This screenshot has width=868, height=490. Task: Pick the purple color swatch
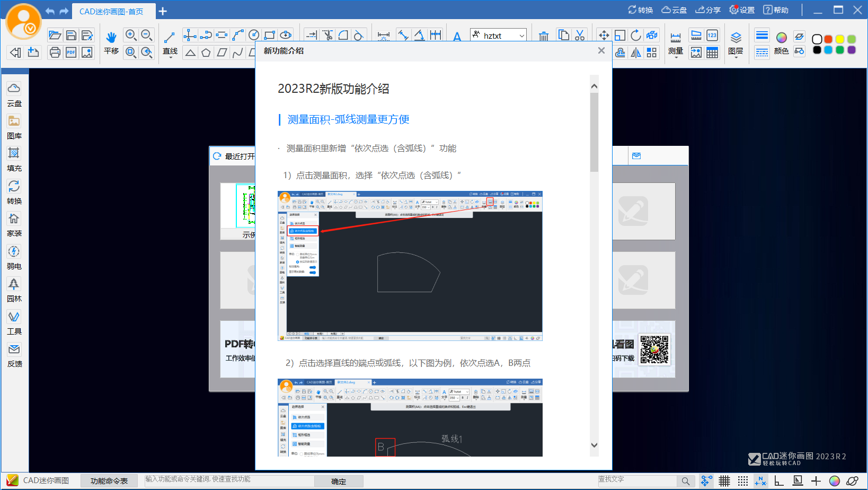pos(852,50)
